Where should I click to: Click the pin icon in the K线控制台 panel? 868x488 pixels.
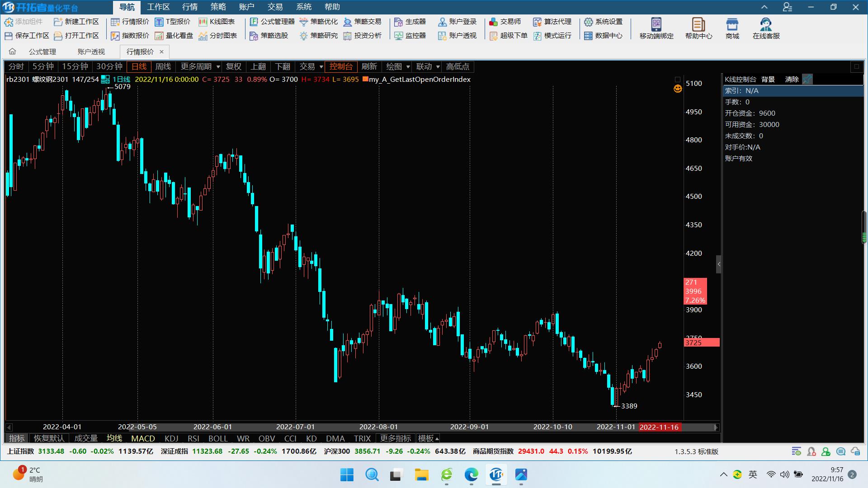coord(807,79)
